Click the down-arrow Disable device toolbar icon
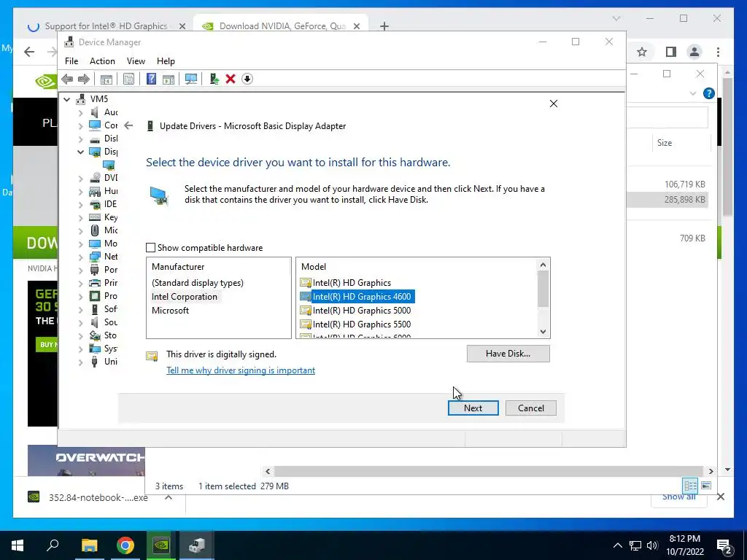 click(247, 79)
